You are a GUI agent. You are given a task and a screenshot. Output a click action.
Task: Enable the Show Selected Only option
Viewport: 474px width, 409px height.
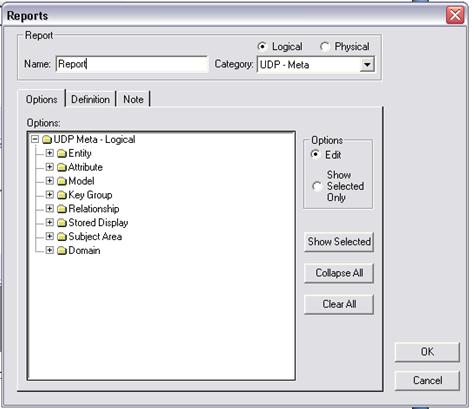317,186
